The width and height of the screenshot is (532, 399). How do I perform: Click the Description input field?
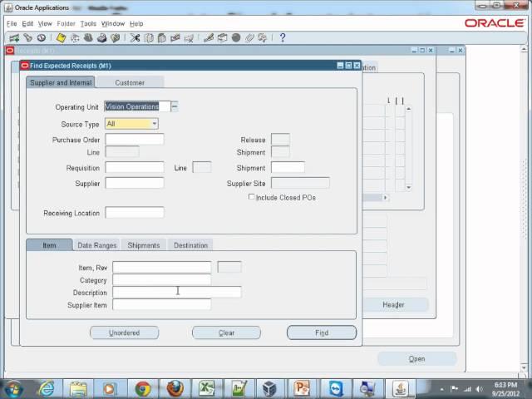click(x=177, y=292)
